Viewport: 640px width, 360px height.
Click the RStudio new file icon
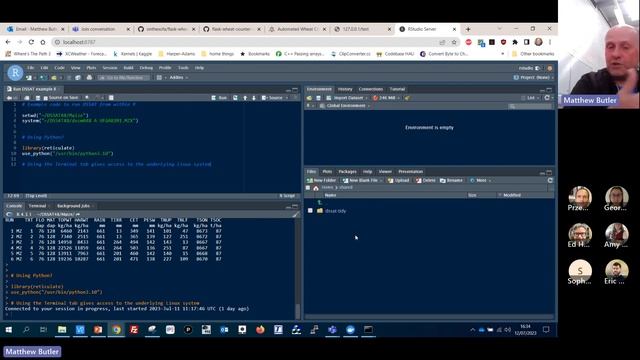click(x=29, y=78)
